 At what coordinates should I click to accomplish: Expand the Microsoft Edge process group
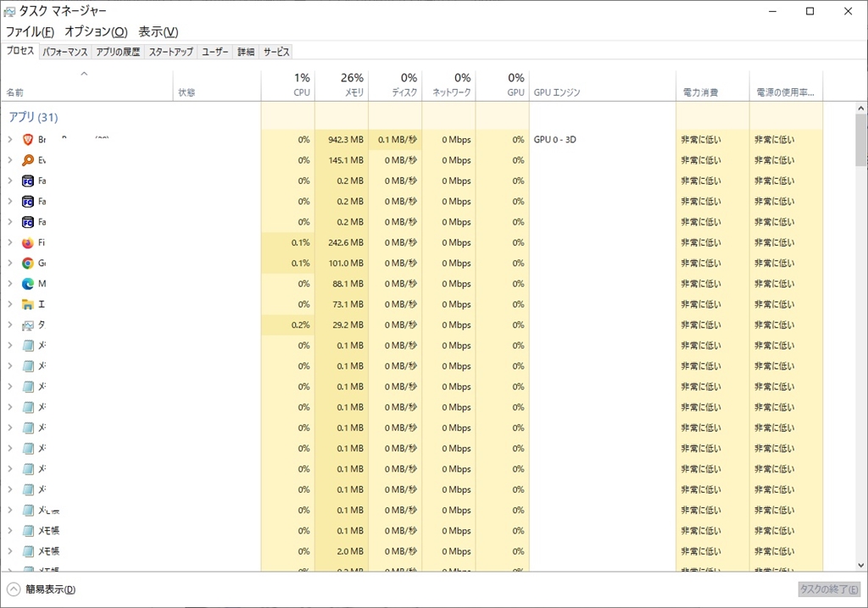[10, 283]
